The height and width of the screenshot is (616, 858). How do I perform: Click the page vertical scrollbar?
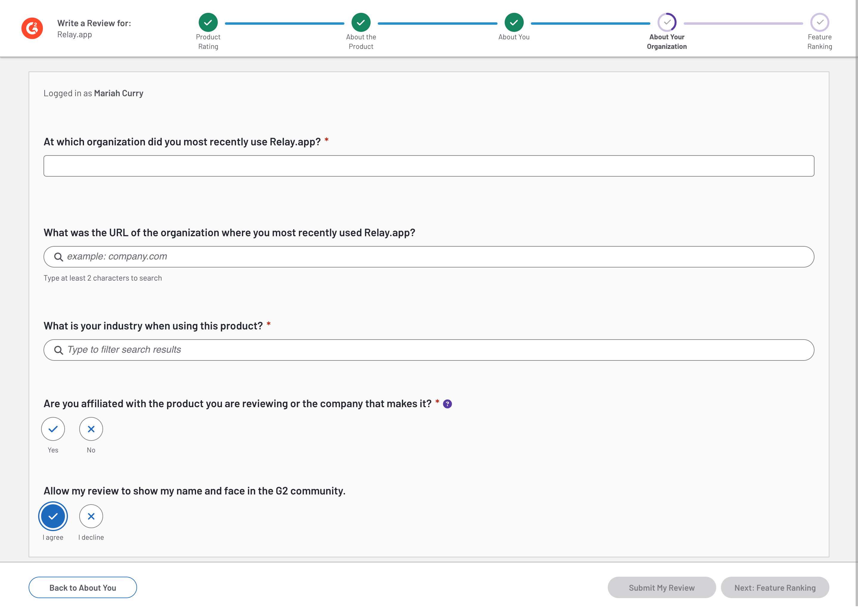coord(857,303)
